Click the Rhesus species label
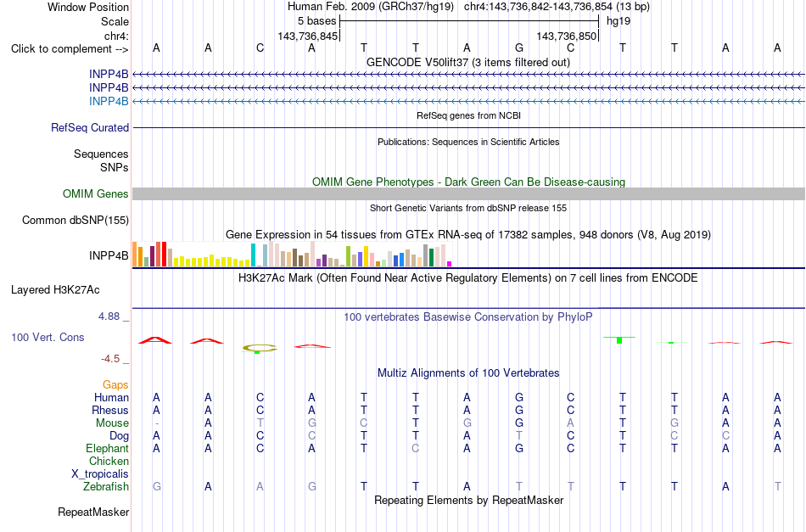This screenshot has width=806, height=532. pos(110,410)
